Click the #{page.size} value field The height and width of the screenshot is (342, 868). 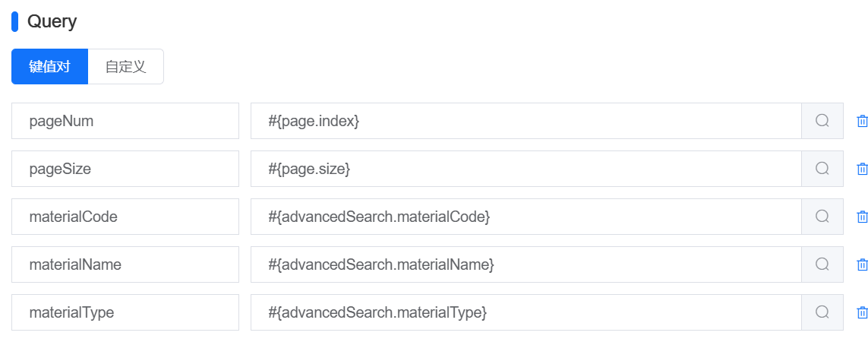point(526,169)
